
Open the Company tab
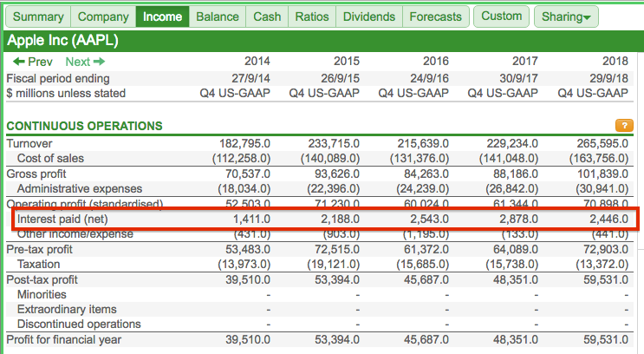[103, 16]
